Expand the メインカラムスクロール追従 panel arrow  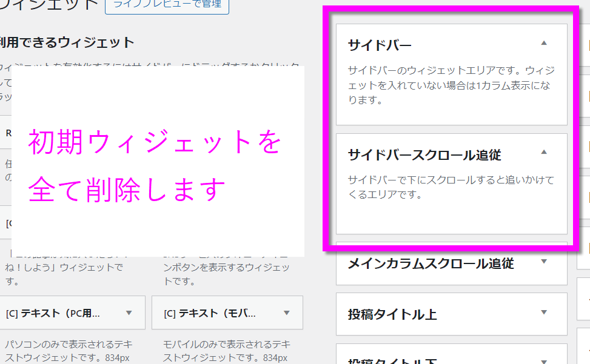[544, 262]
